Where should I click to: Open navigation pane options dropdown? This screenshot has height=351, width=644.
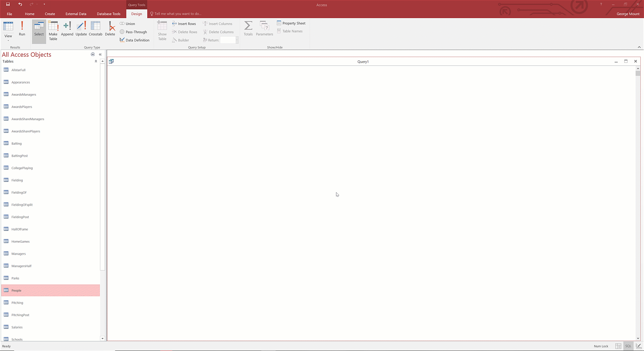coord(93,54)
